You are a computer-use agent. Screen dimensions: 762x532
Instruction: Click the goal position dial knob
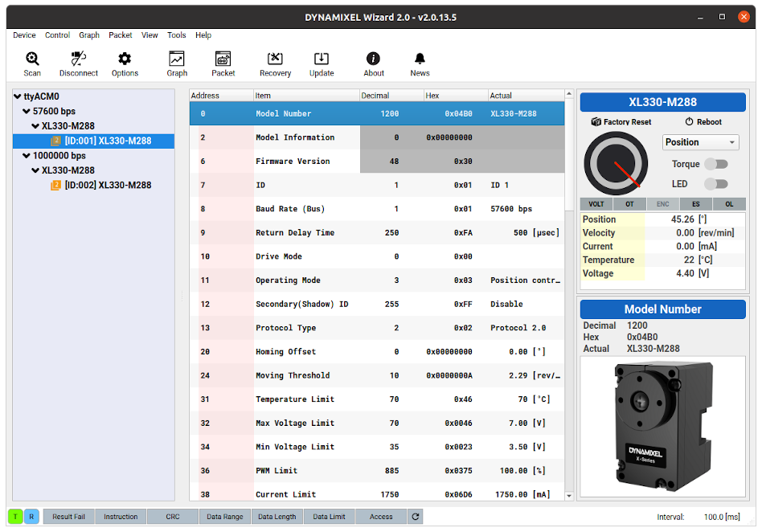tap(617, 164)
